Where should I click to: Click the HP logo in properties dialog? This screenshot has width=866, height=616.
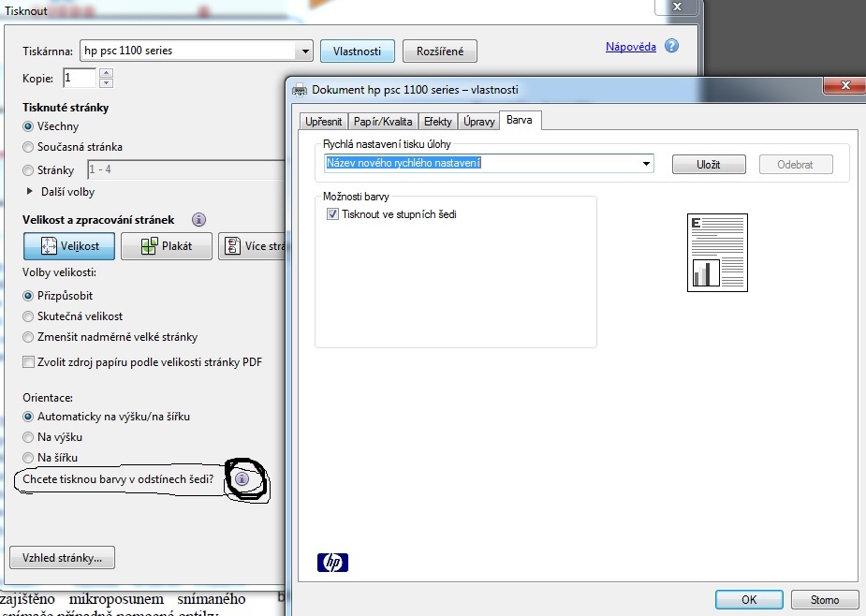point(332,563)
